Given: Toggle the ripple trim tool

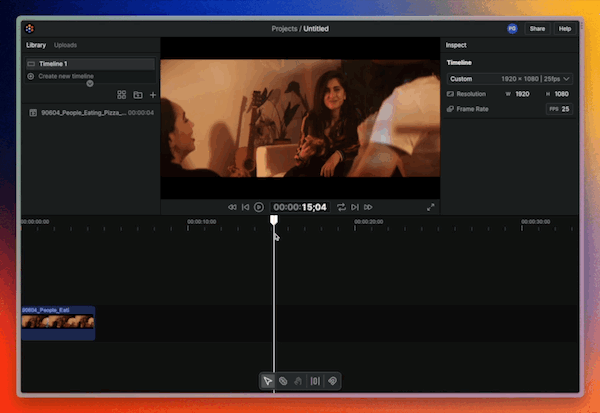Looking at the screenshot, I should [315, 381].
